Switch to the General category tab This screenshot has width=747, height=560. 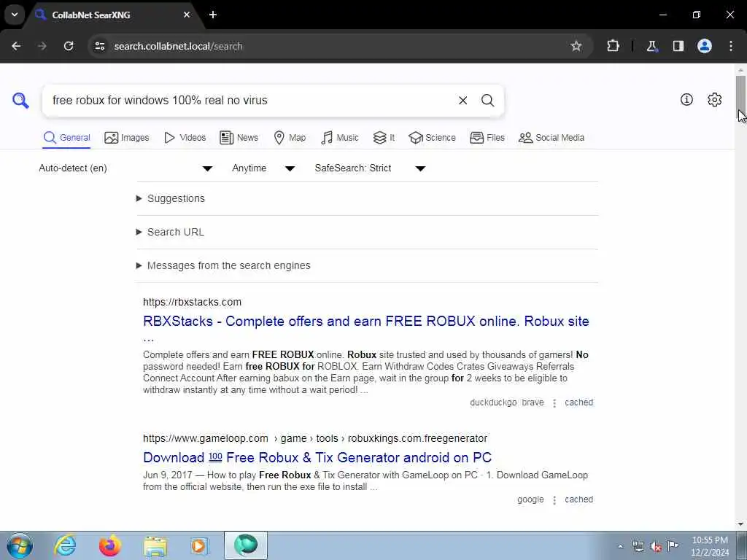(66, 138)
